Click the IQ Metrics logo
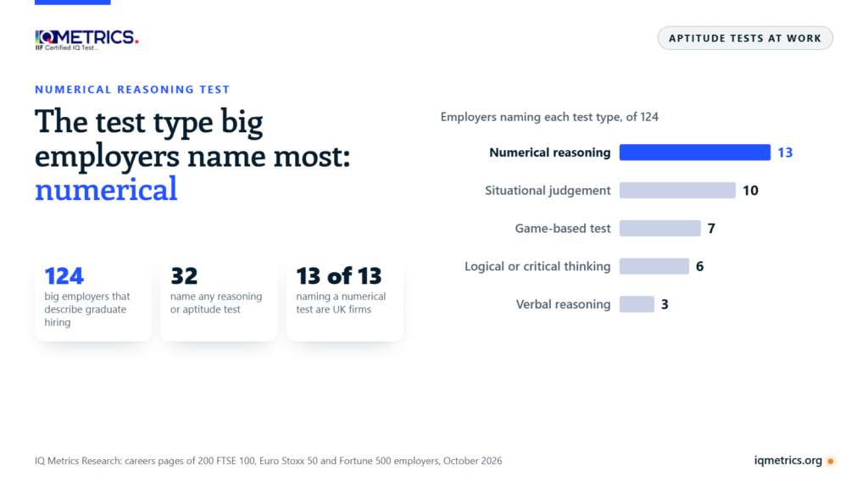This screenshot has height=488, width=868. [x=86, y=40]
